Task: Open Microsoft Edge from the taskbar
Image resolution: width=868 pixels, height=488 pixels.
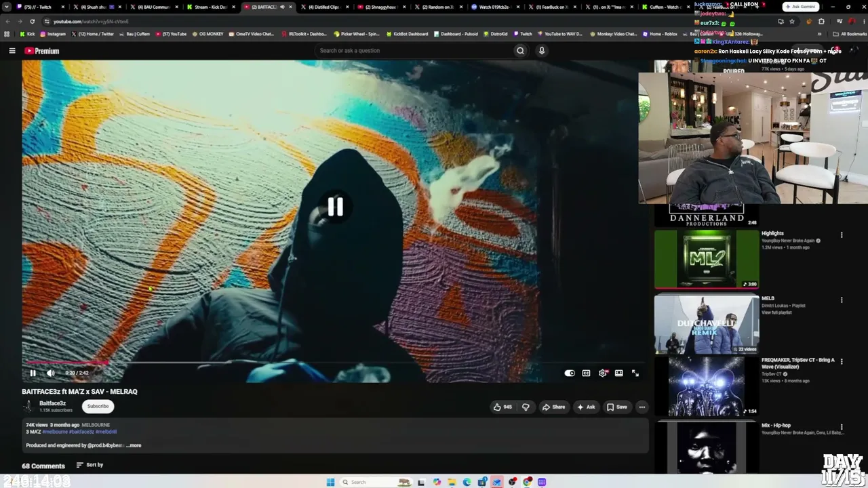Action: [x=467, y=482]
